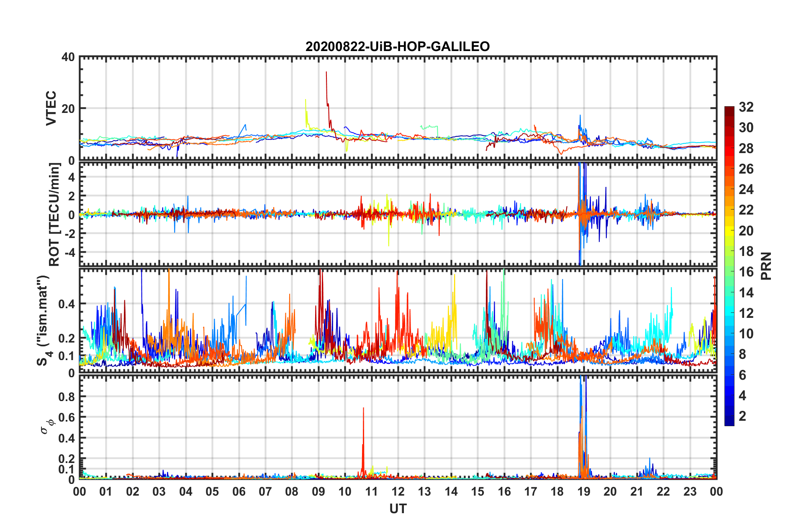Select the "28" PRN colorbar tick label

tap(746, 148)
